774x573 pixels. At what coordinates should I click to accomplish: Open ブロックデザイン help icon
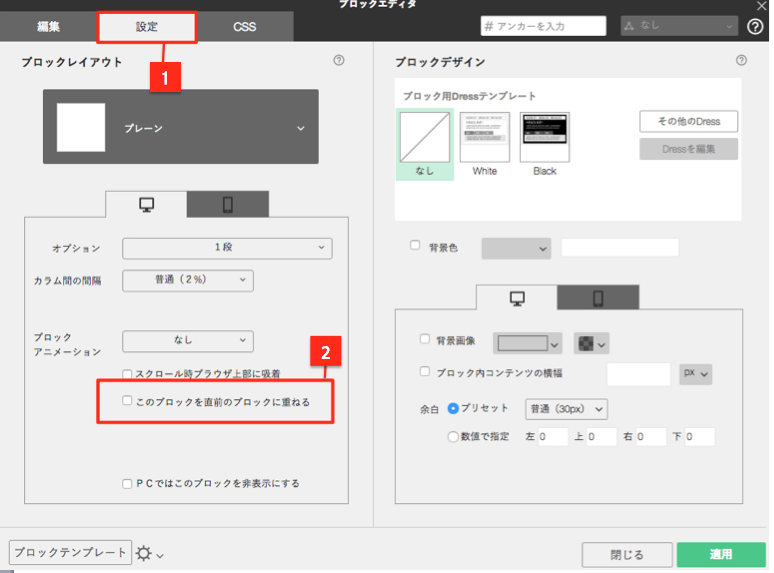tap(741, 60)
